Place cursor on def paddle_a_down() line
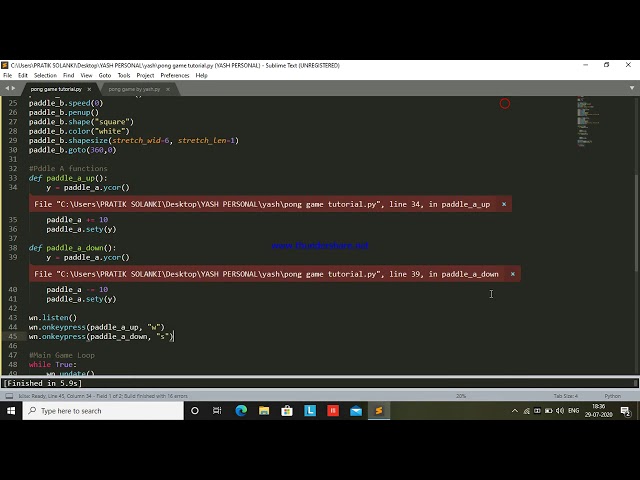Image resolution: width=640 pixels, height=480 pixels. tap(73, 248)
